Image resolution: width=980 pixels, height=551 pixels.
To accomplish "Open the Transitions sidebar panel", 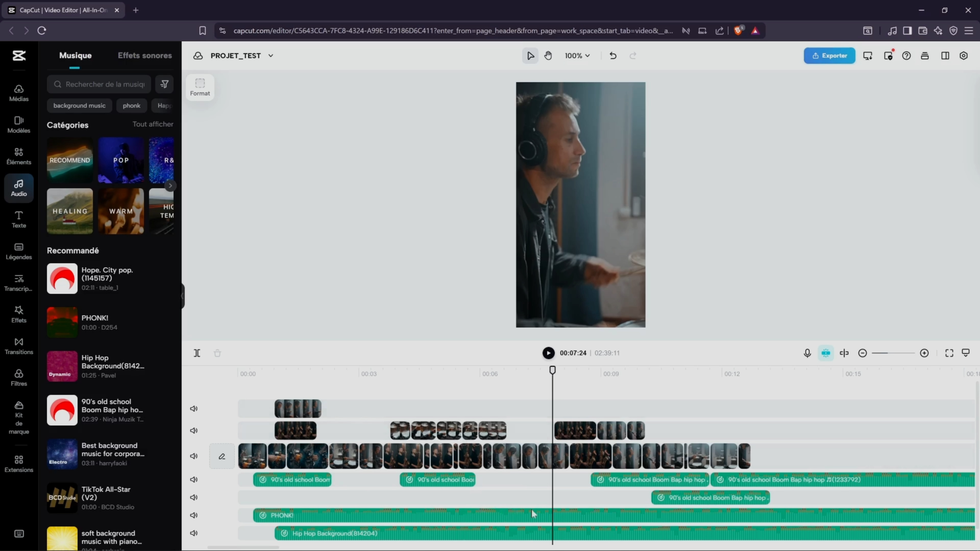I will [x=19, y=346].
